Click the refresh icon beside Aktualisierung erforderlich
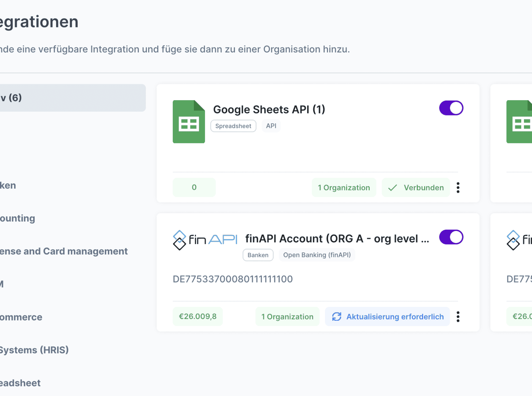The height and width of the screenshot is (396, 532). (x=336, y=317)
